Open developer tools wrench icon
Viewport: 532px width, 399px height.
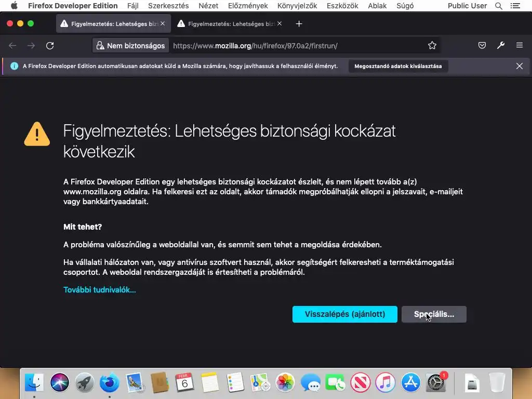(x=501, y=46)
